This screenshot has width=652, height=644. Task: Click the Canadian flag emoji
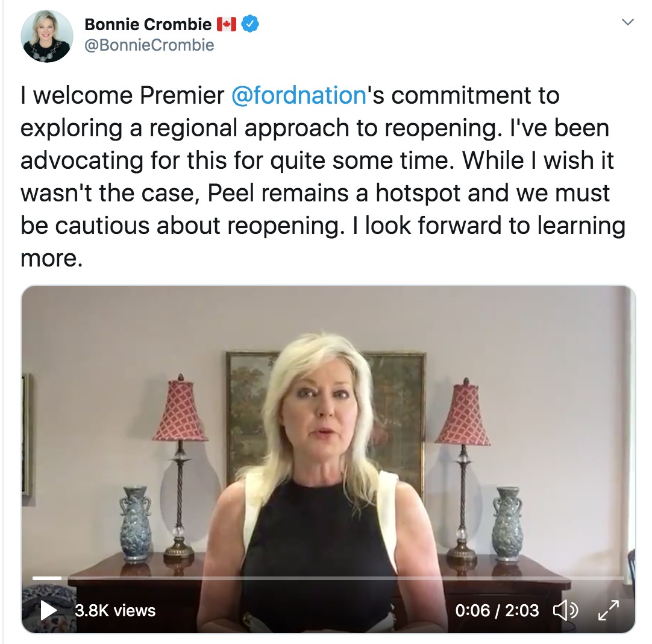pyautogui.click(x=227, y=24)
